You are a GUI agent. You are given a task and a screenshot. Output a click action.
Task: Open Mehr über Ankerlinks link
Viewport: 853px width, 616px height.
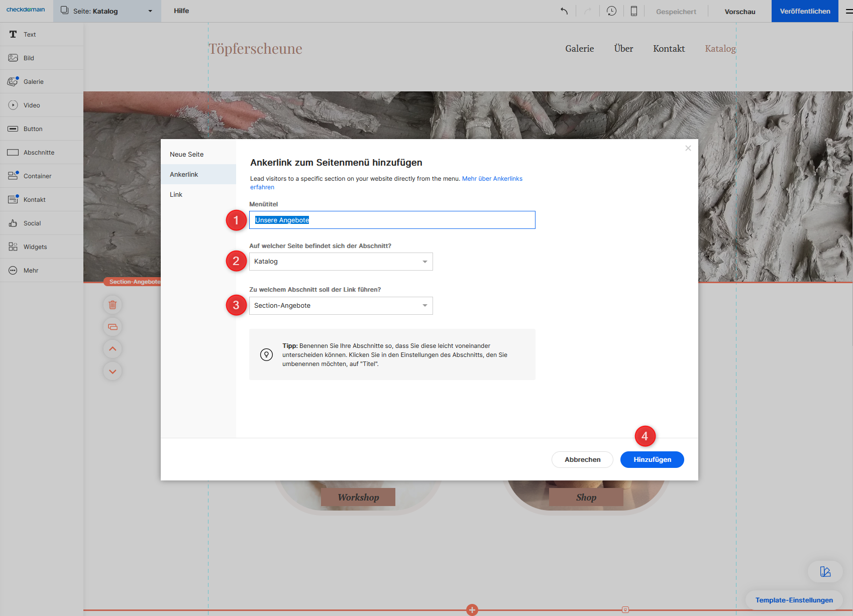tap(492, 179)
